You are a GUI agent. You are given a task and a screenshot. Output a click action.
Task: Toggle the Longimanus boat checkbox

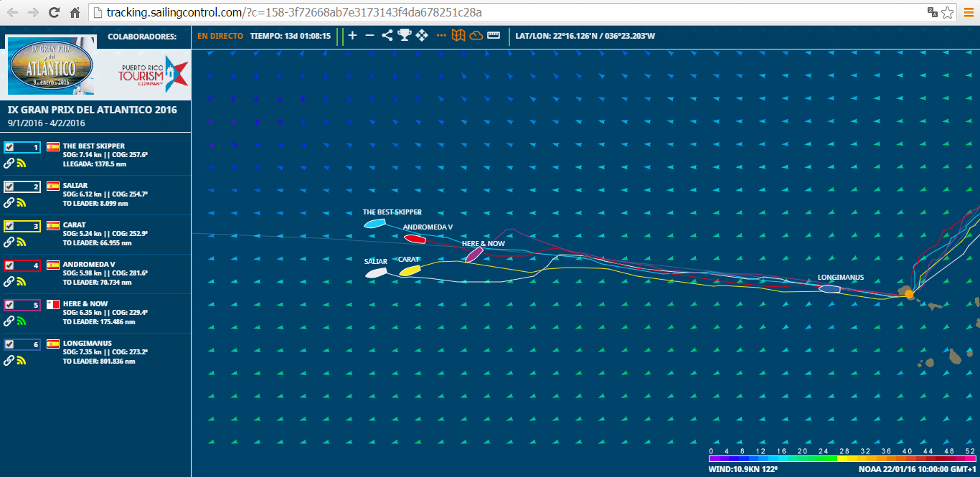click(9, 344)
